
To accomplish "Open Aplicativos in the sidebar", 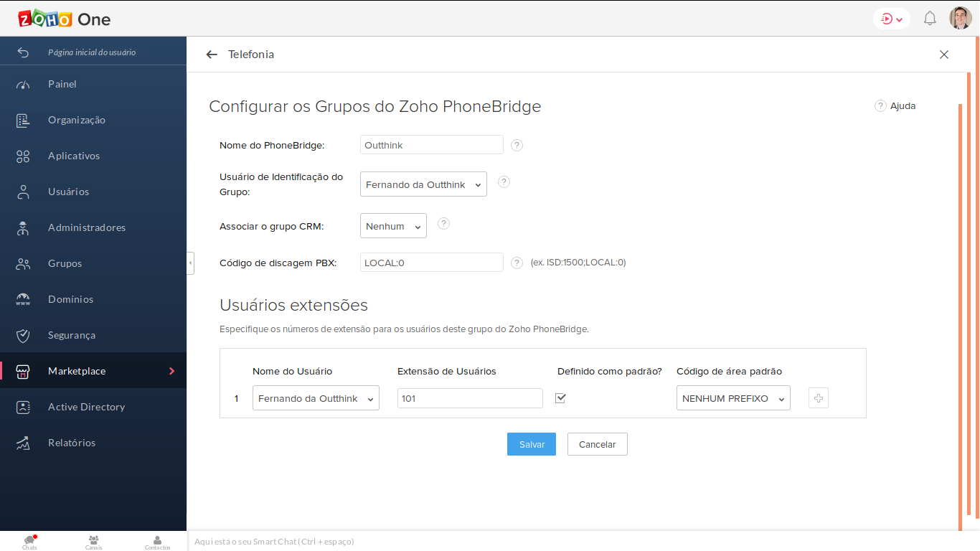I will [x=93, y=156].
